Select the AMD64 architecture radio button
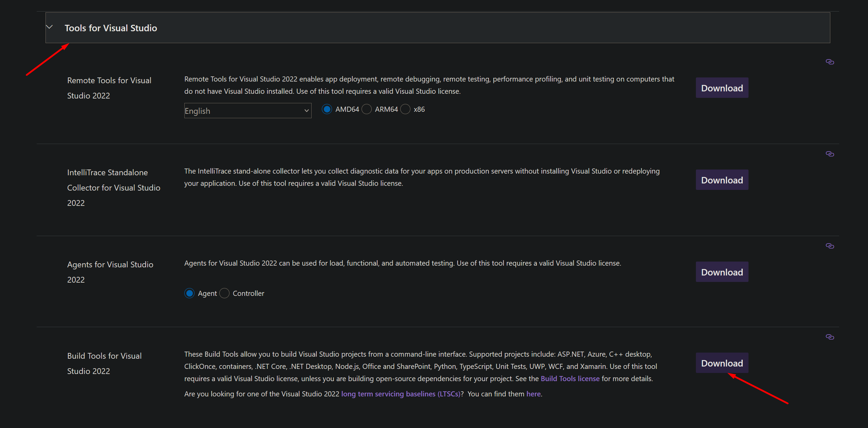Image resolution: width=868 pixels, height=428 pixels. pyautogui.click(x=327, y=109)
